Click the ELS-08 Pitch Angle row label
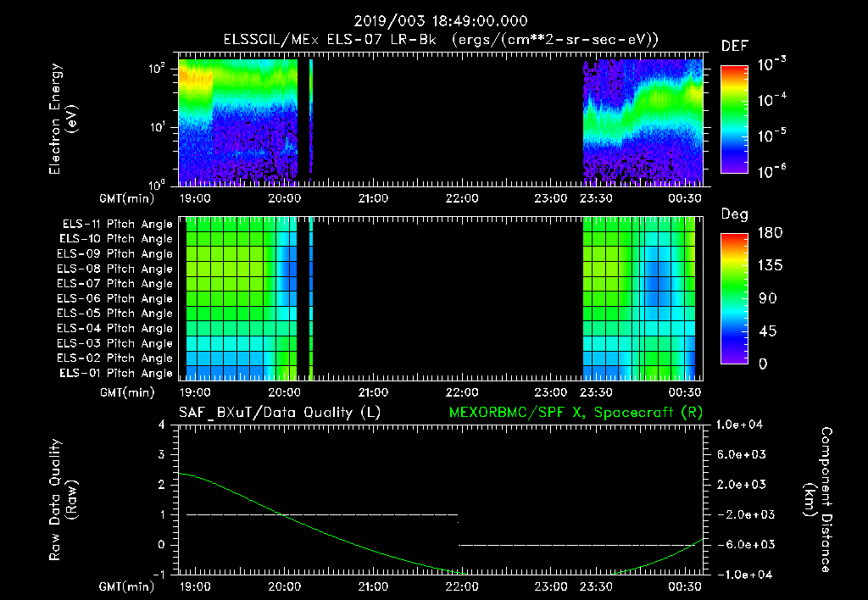This screenshot has width=868, height=600. point(114,269)
